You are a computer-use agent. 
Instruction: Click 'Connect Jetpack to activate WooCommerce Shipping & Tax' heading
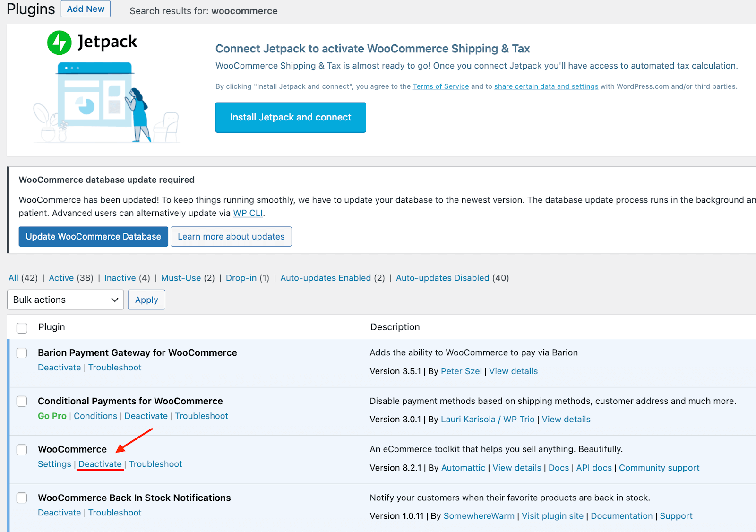(x=373, y=49)
